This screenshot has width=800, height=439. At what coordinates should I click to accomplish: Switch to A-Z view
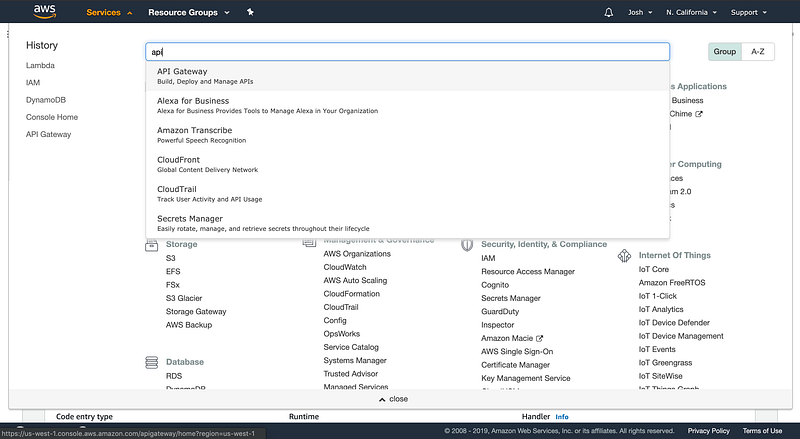coord(758,52)
